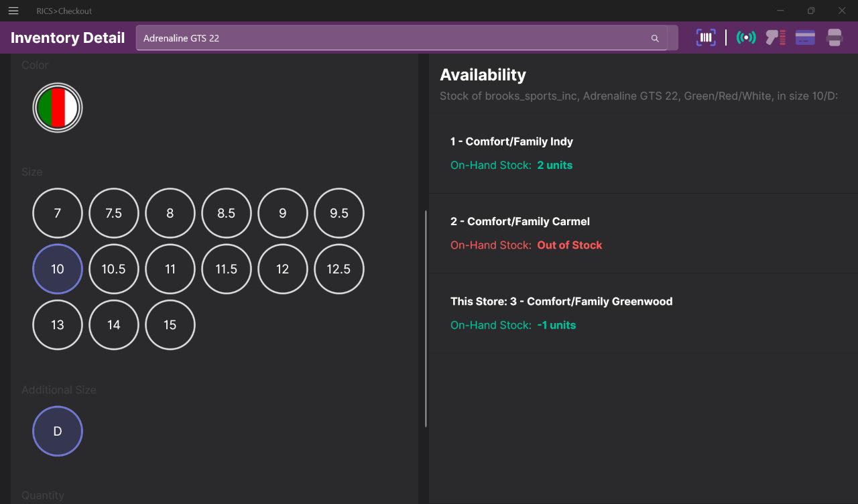
Task: Click the credit card payment icon
Action: coord(805,38)
